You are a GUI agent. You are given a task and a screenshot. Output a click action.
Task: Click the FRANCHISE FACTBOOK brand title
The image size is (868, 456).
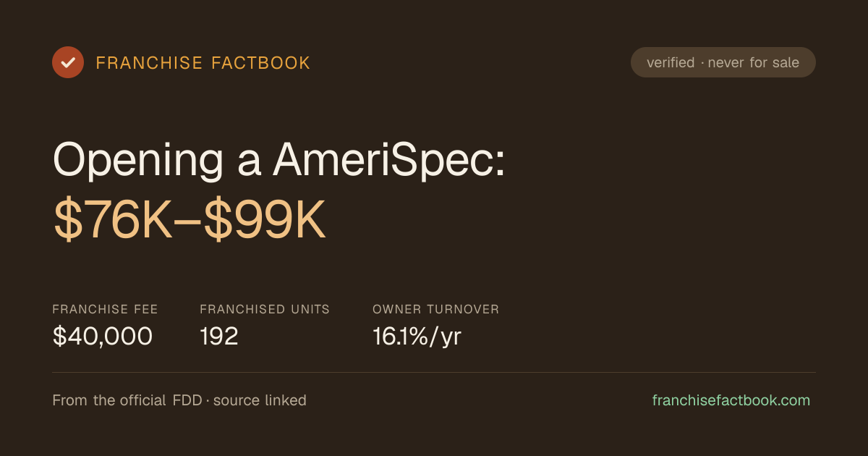(203, 63)
